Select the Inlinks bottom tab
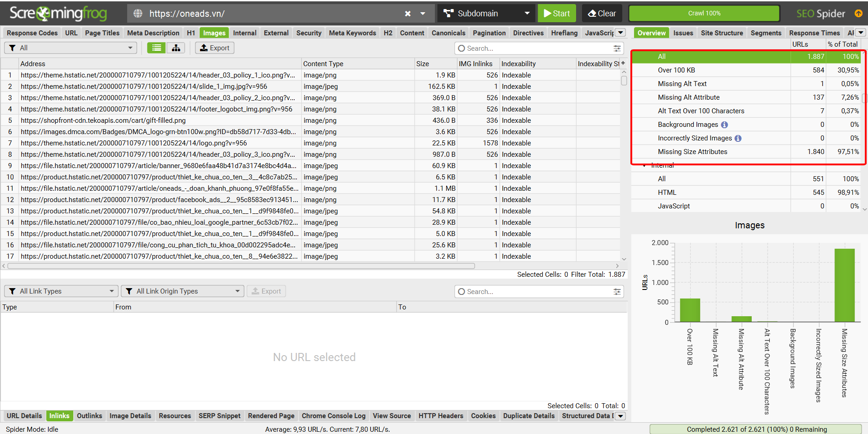This screenshot has width=868, height=434. click(x=59, y=416)
